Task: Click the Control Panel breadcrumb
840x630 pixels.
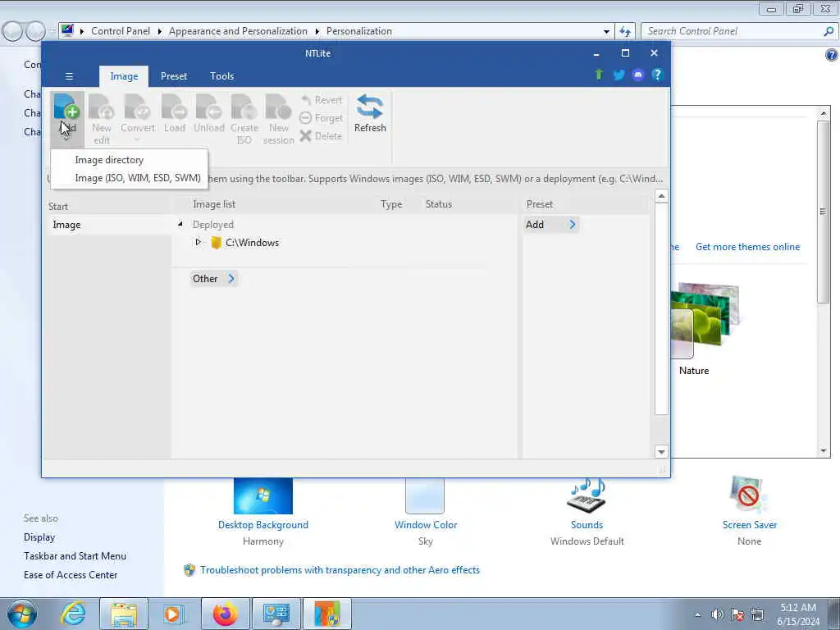Action: 121,31
